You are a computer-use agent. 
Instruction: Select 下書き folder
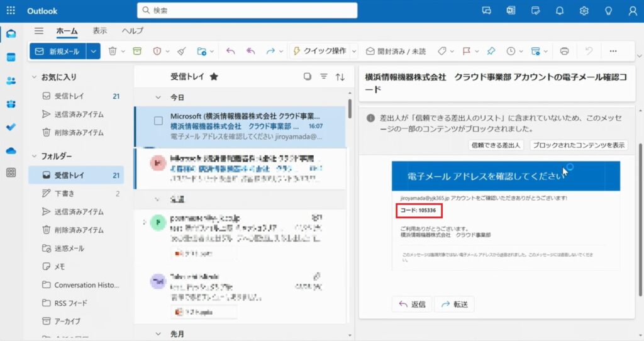click(x=76, y=194)
